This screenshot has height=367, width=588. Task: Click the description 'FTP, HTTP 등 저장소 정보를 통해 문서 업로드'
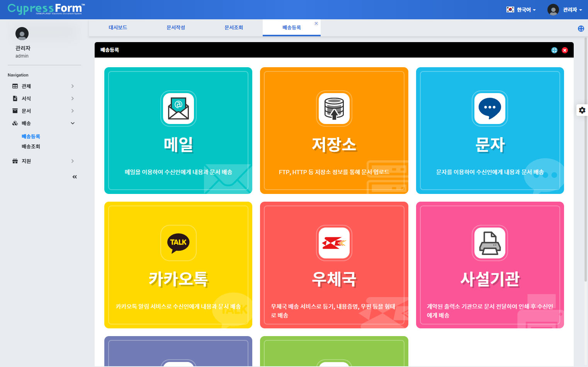(334, 172)
